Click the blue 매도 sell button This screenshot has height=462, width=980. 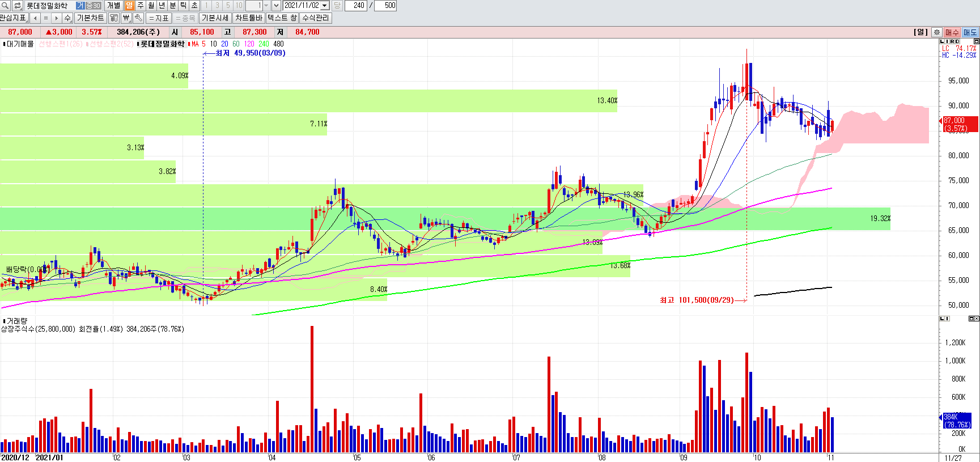[x=970, y=32]
